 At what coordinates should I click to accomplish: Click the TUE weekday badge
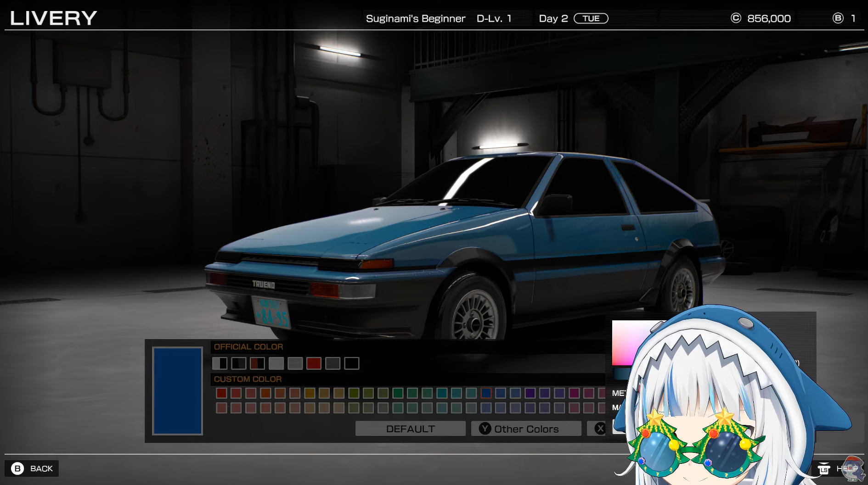[591, 18]
